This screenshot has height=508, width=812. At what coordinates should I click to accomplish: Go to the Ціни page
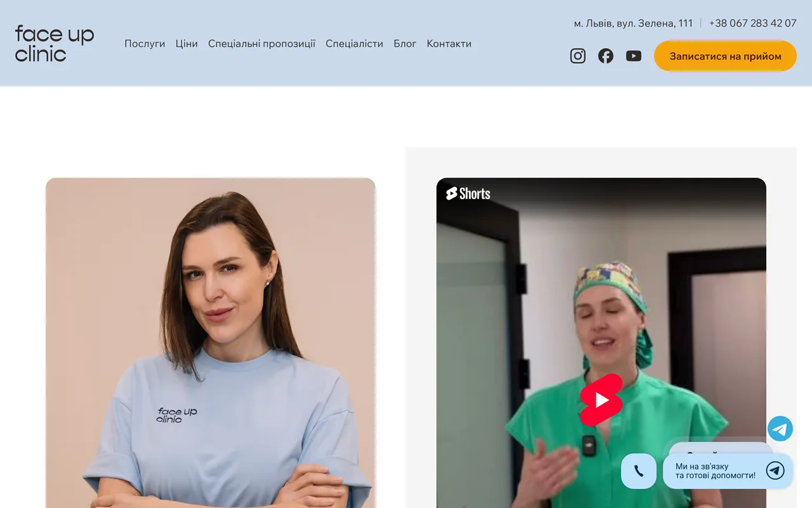[x=187, y=44]
